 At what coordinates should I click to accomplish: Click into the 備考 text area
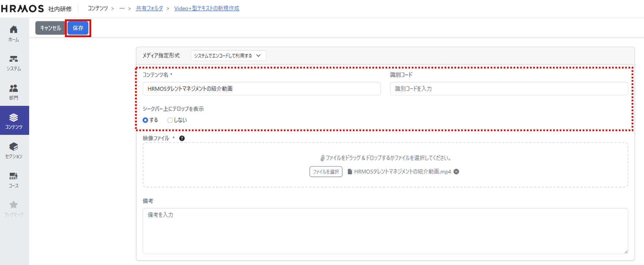[x=385, y=231]
